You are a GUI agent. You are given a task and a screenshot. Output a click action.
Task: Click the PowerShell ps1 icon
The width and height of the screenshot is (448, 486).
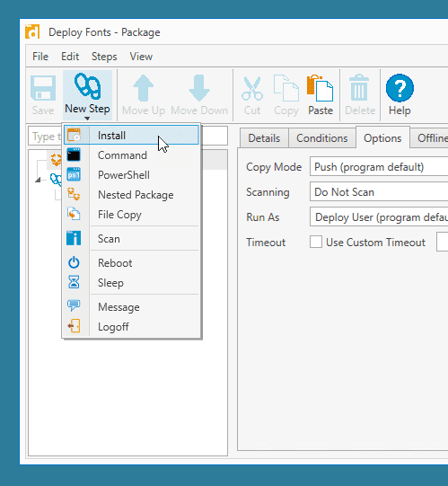point(74,174)
